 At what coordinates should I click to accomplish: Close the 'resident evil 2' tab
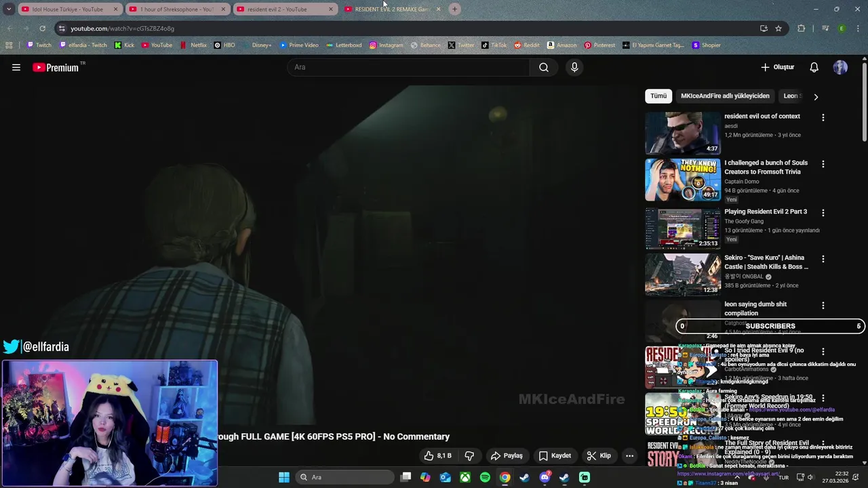click(331, 9)
